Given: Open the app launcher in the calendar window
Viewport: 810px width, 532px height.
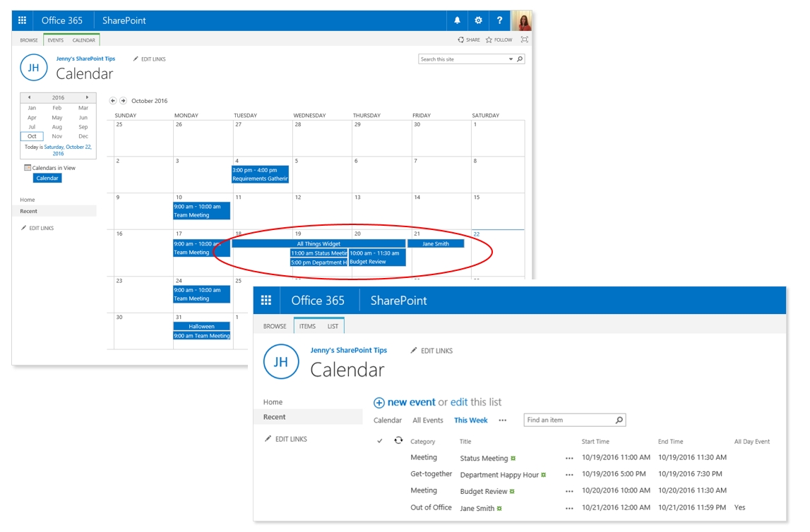Looking at the screenshot, I should (22, 20).
